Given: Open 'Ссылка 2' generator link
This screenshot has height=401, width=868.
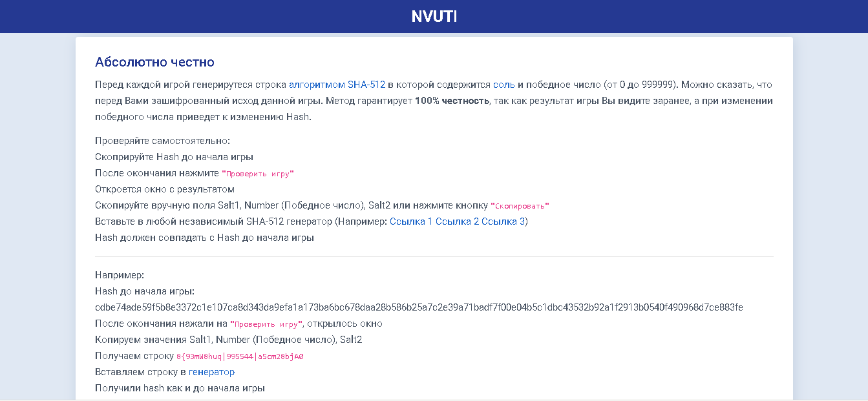Looking at the screenshot, I should click(457, 221).
